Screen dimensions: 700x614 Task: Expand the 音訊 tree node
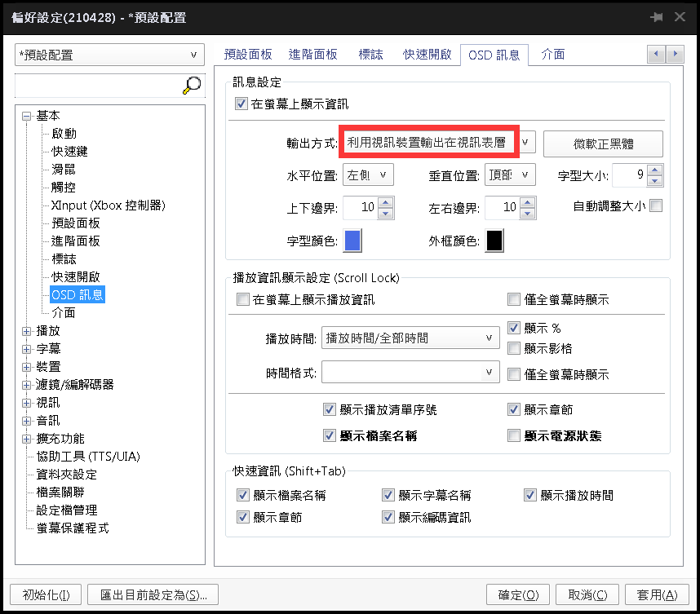(x=27, y=421)
